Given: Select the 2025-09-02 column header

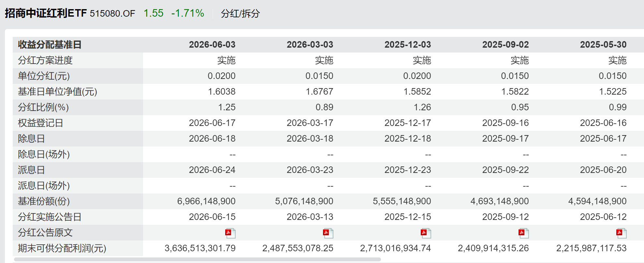Looking at the screenshot, I should click(505, 45).
